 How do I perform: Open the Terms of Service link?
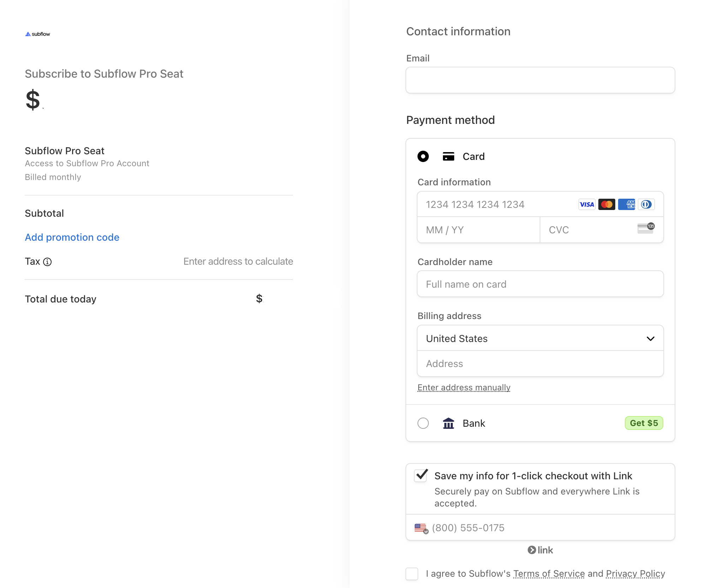[549, 574]
